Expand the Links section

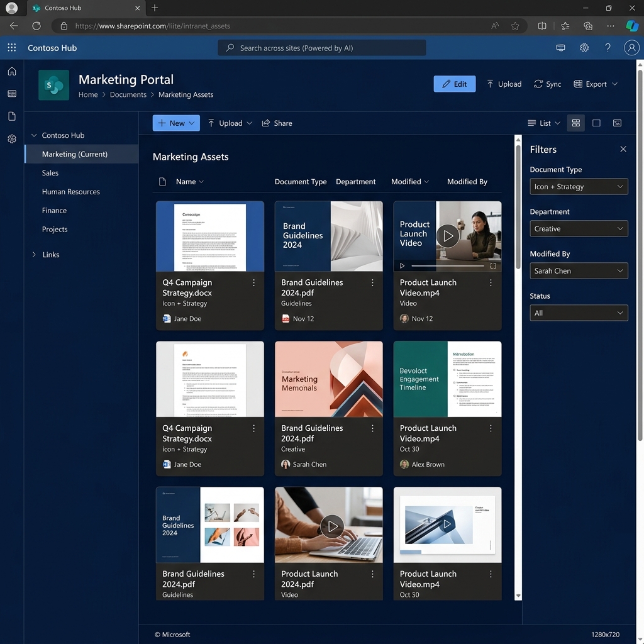click(x=34, y=254)
